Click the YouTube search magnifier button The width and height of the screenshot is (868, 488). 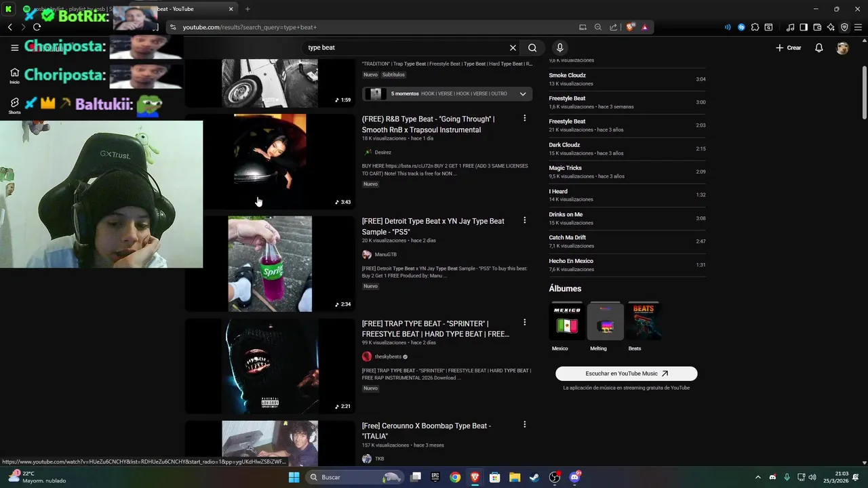[532, 48]
